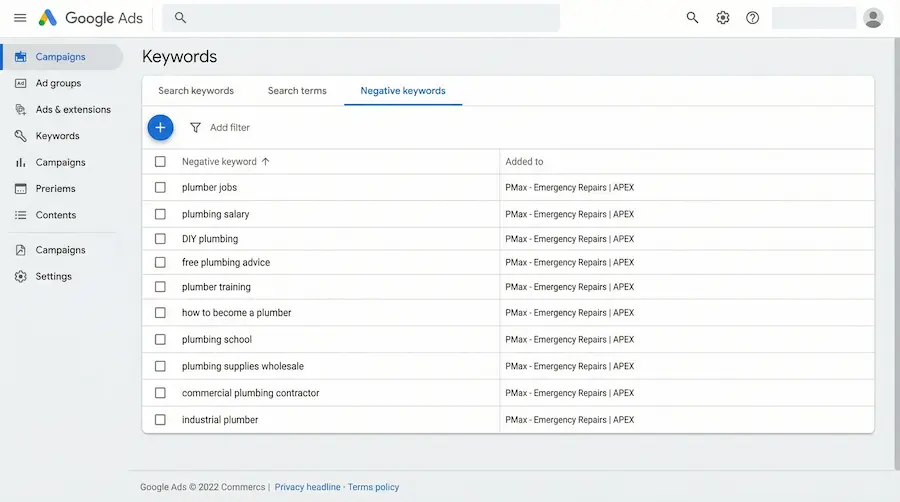Image resolution: width=900 pixels, height=502 pixels.
Task: Click the 'industrial plumber' keyword text
Action: tap(220, 420)
